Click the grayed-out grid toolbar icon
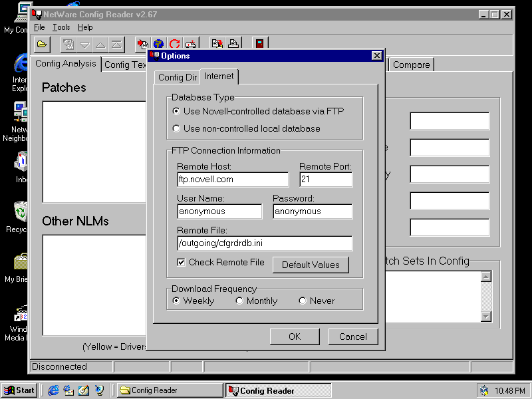Screen dimensions: 532x399 coord(68,45)
